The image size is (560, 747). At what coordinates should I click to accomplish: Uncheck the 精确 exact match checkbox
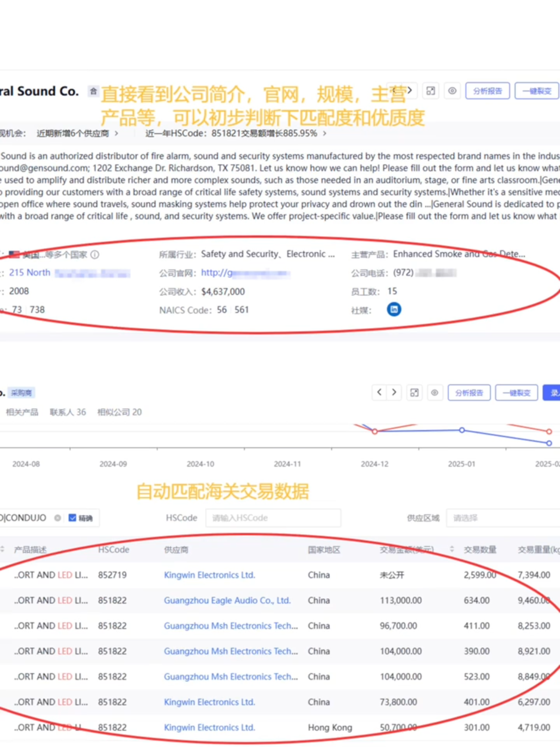tap(72, 518)
